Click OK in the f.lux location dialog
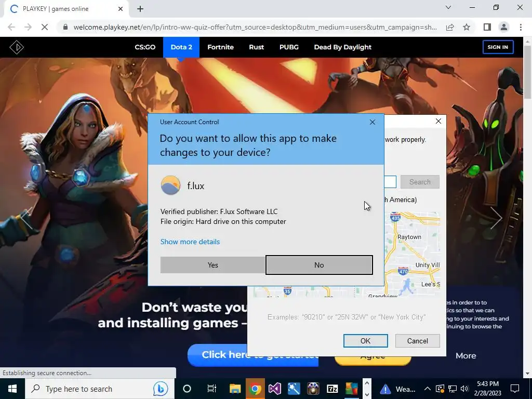Viewport: 532px width, 399px height. click(365, 341)
